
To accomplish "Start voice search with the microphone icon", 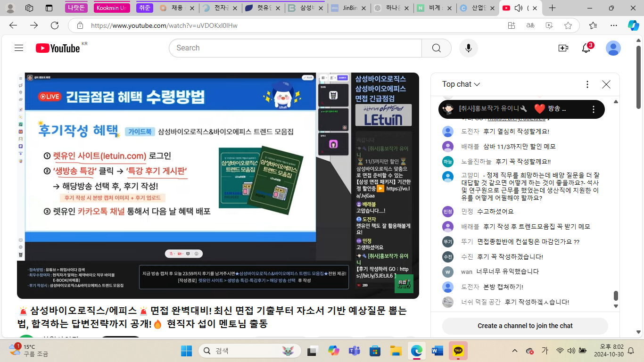I will (468, 48).
